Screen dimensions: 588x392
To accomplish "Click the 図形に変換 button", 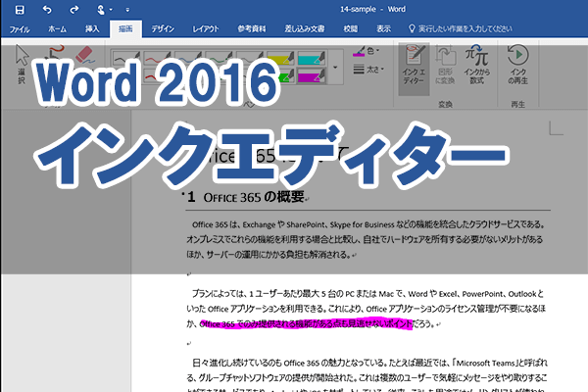I will 445,66.
